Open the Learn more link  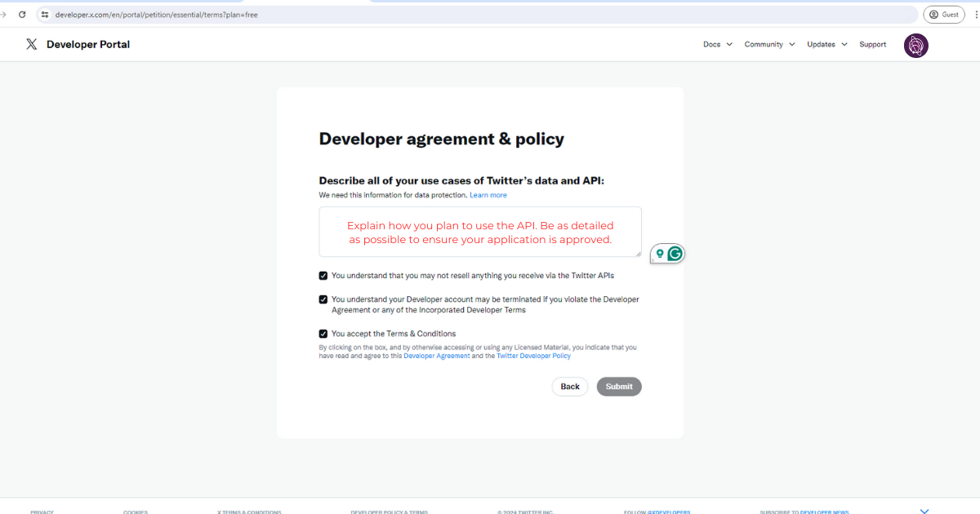pyautogui.click(x=488, y=196)
